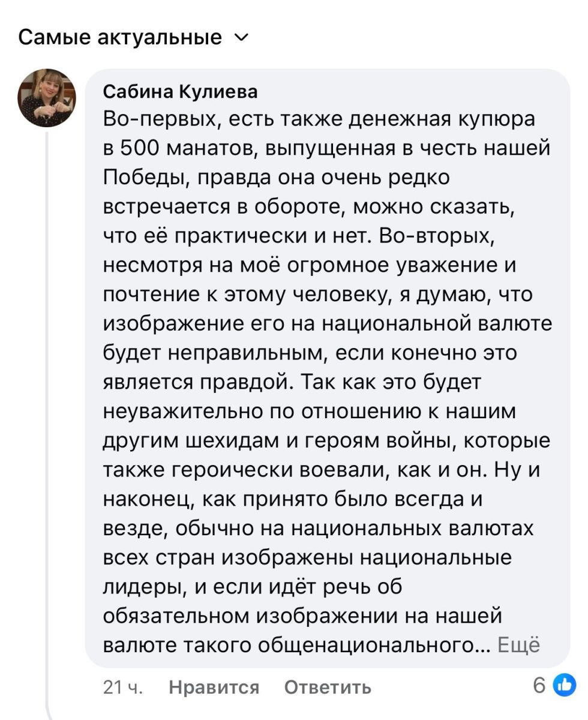Image resolution: width=588 pixels, height=720 pixels.
Task: Open the Самые актуальные sorting dropdown
Action: click(120, 38)
